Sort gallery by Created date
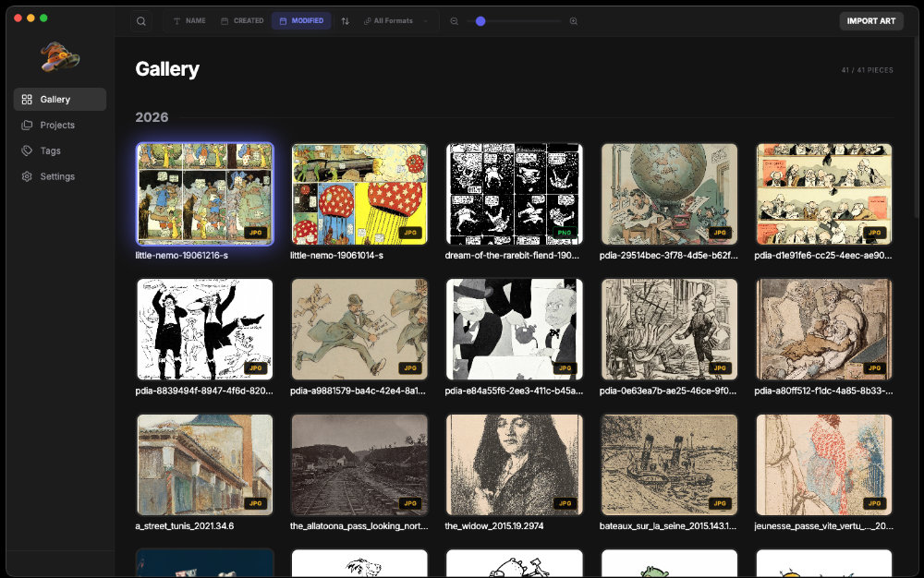The width and height of the screenshot is (924, 578). point(242,21)
